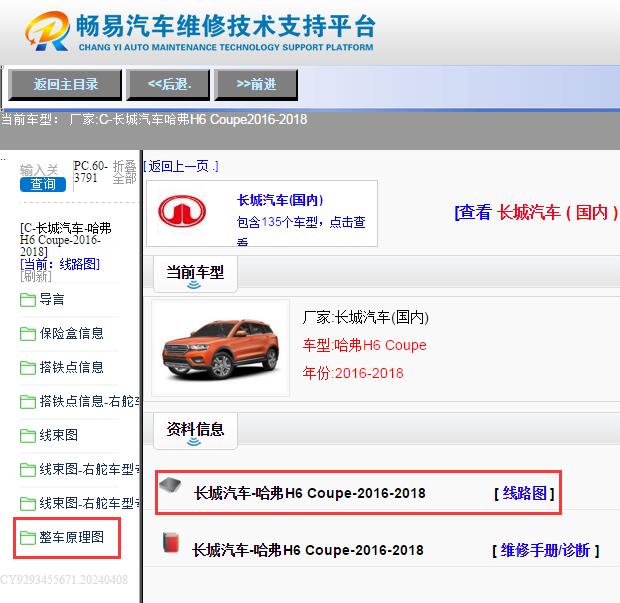Click the 厂家:长城汽车(国内) text

click(366, 318)
